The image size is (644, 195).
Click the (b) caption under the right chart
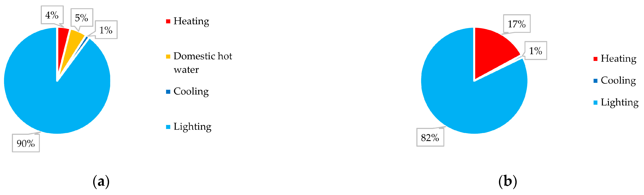pos(508,182)
